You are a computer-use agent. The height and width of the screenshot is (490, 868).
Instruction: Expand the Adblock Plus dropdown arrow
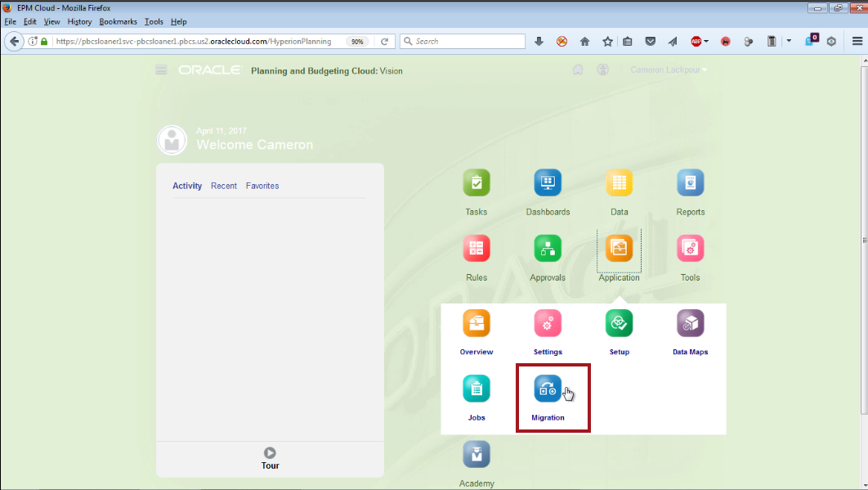pyautogui.click(x=706, y=42)
